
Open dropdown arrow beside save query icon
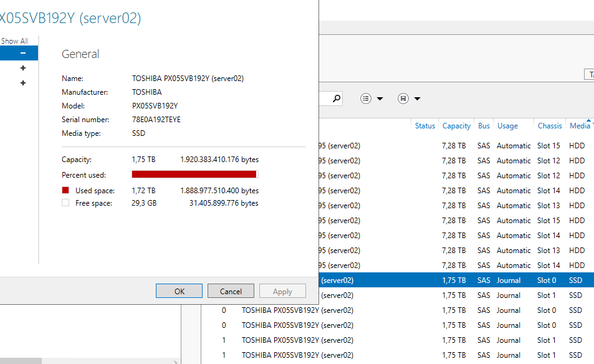click(x=417, y=99)
